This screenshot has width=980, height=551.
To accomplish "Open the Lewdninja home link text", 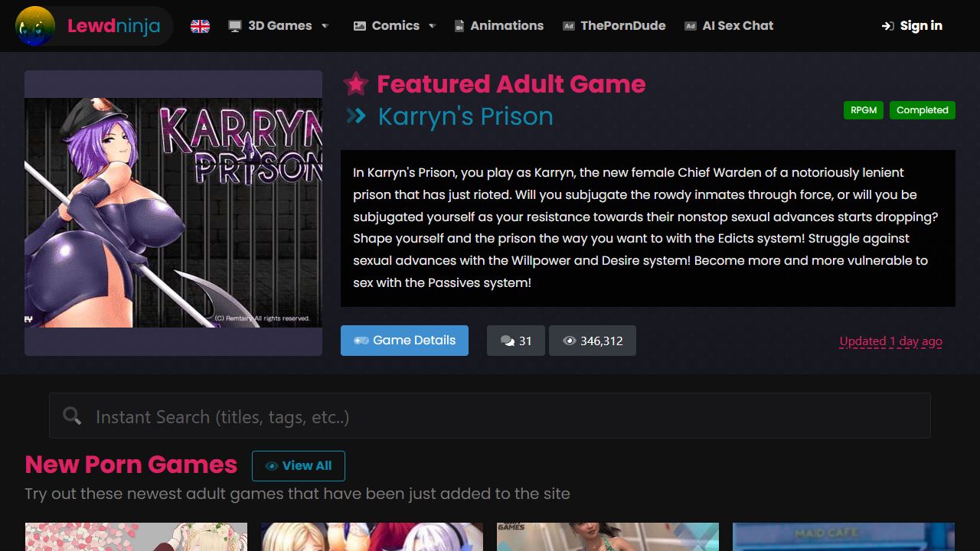I will coord(114,26).
